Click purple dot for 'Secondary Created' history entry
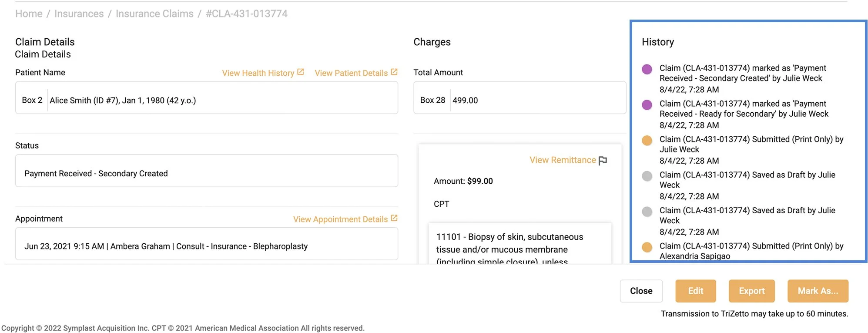Viewport: 868px width, 333px height. pyautogui.click(x=647, y=69)
